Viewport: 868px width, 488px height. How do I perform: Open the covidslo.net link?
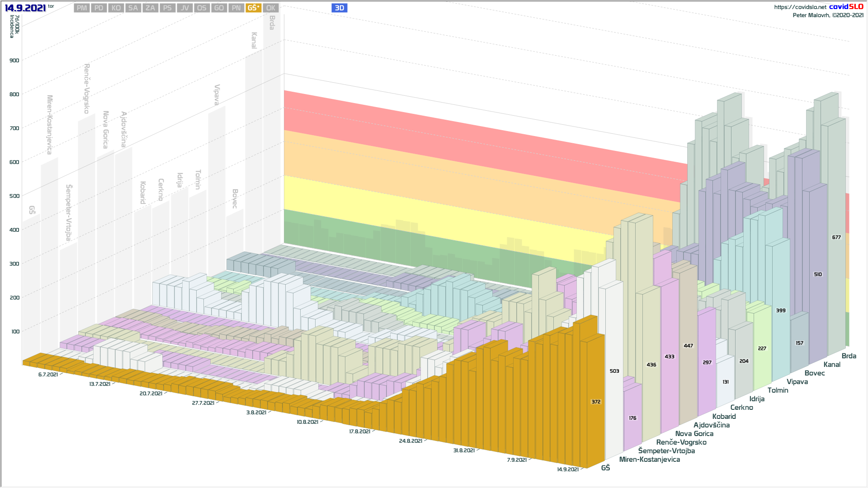tap(800, 7)
